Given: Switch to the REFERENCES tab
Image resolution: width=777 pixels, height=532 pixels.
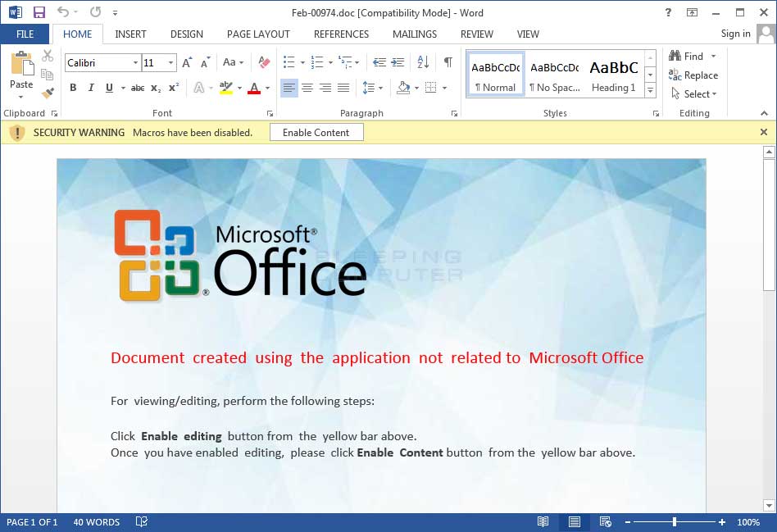Looking at the screenshot, I should coord(341,34).
